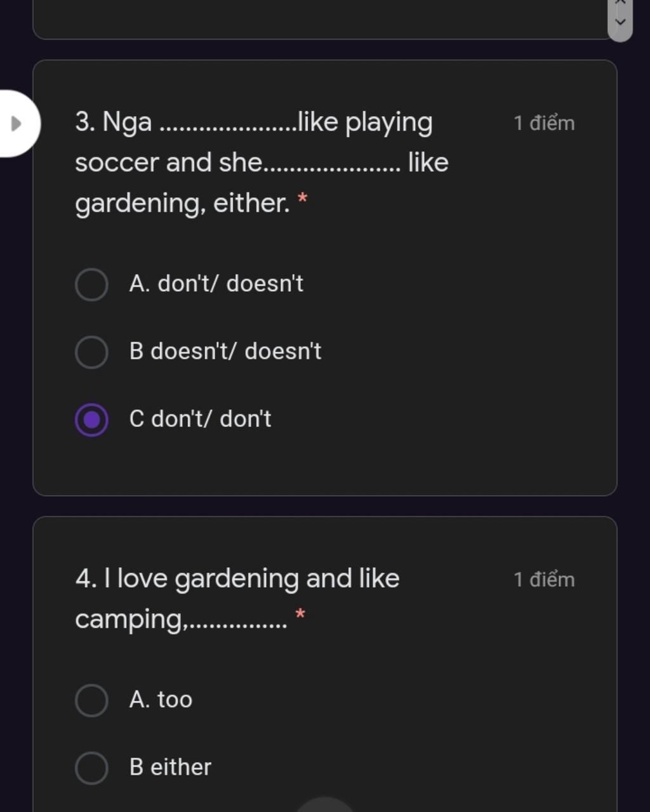Click question 4 text about gardening and camping
Viewport: 650px width, 812px height.
pyautogui.click(x=237, y=579)
